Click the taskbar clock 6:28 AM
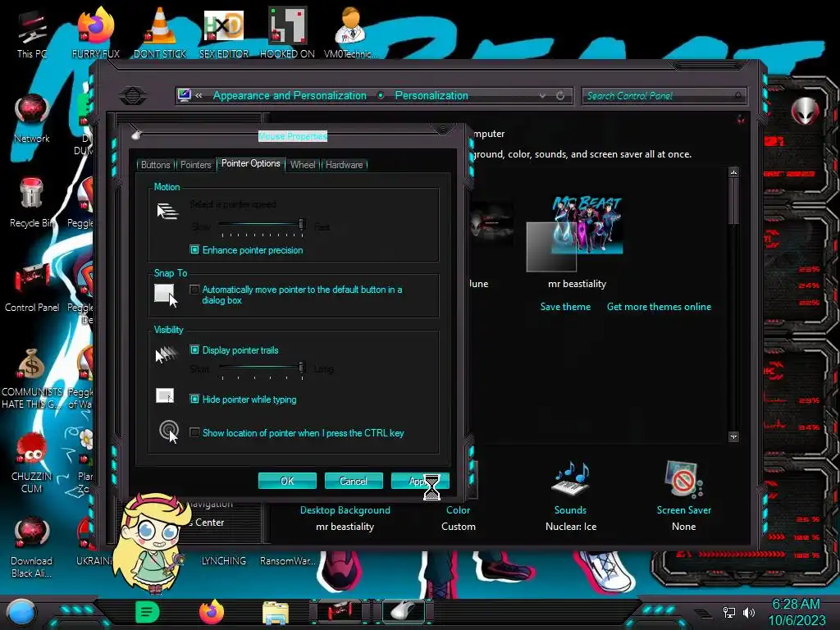Image resolution: width=840 pixels, height=630 pixels. point(796,604)
